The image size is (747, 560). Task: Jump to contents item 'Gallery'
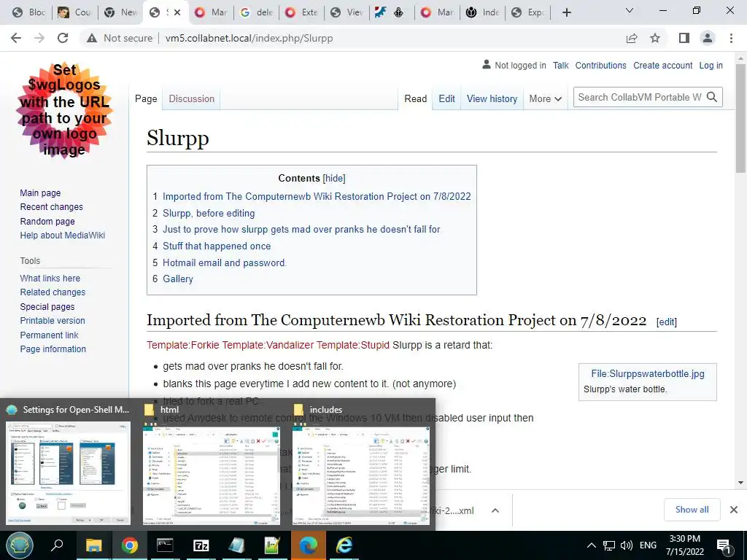[x=178, y=279]
